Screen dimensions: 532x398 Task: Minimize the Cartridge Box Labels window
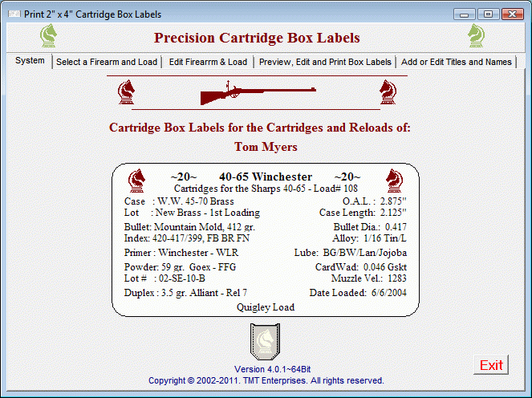coord(465,14)
